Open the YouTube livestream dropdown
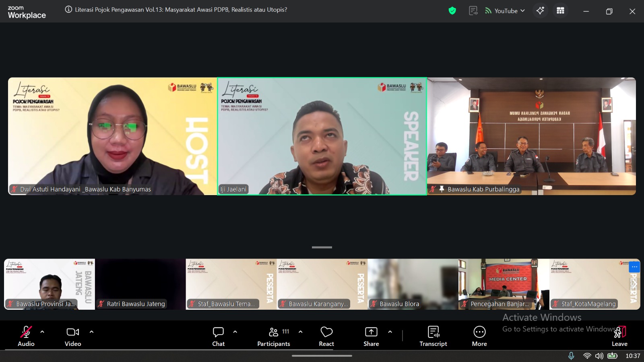Image resolution: width=644 pixels, height=362 pixels. click(x=505, y=11)
